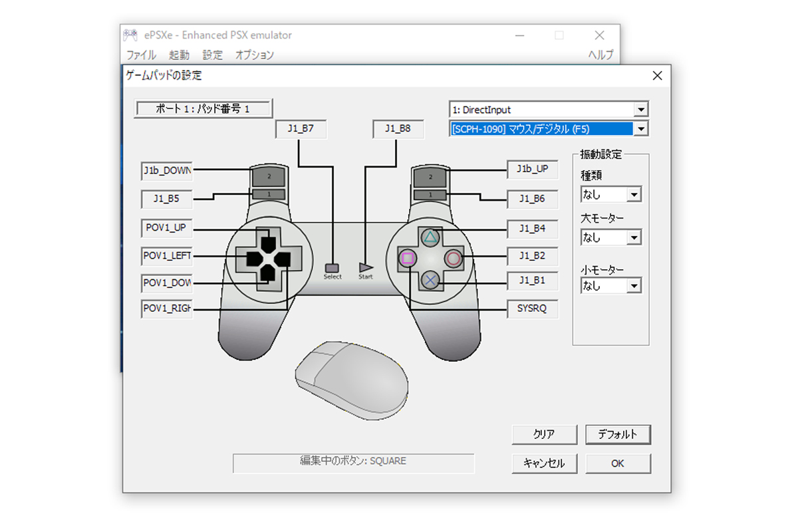798x532 pixels.
Task: Click the J1_B7 Select mapping field
Action: point(301,130)
